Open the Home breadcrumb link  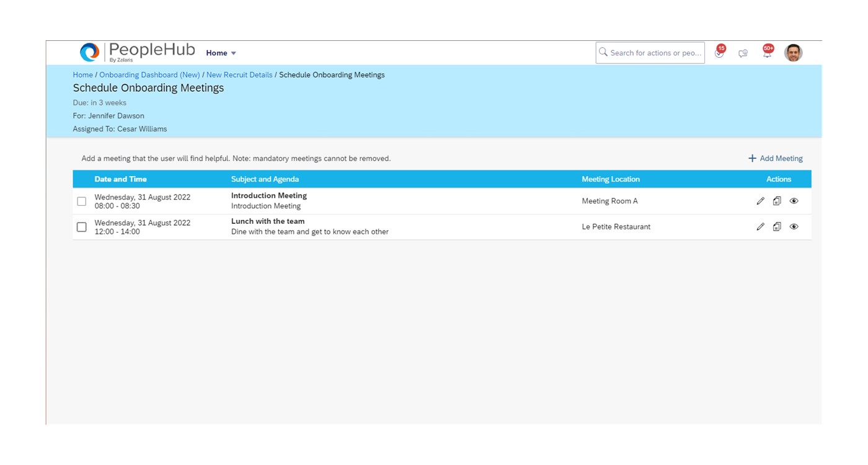click(x=82, y=74)
